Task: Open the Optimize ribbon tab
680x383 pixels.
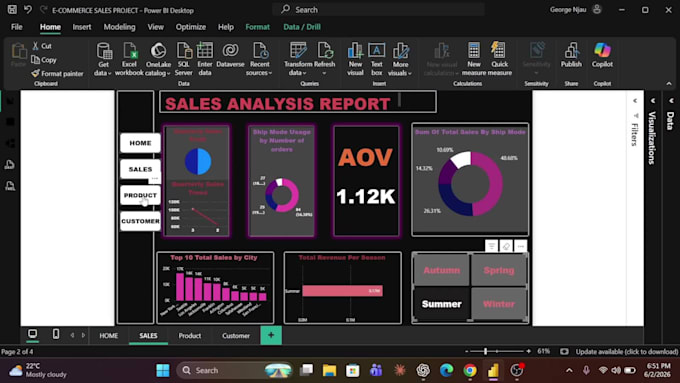Action: pos(191,27)
